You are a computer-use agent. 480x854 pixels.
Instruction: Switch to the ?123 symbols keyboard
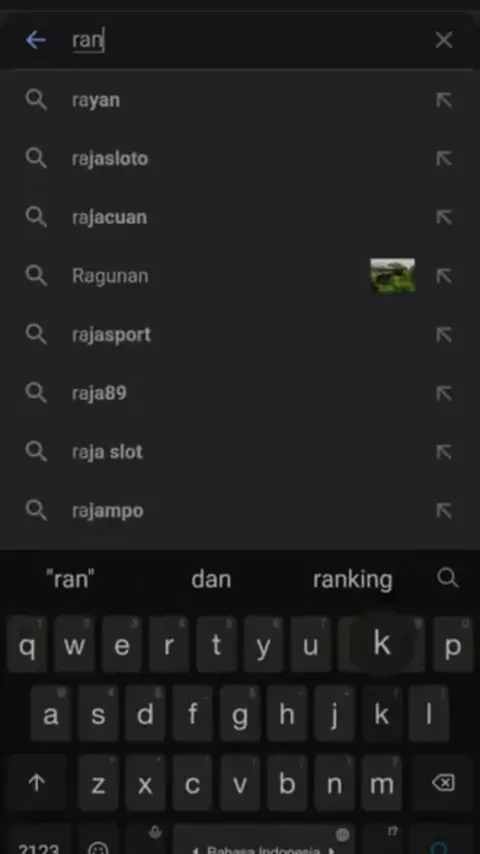(38, 844)
